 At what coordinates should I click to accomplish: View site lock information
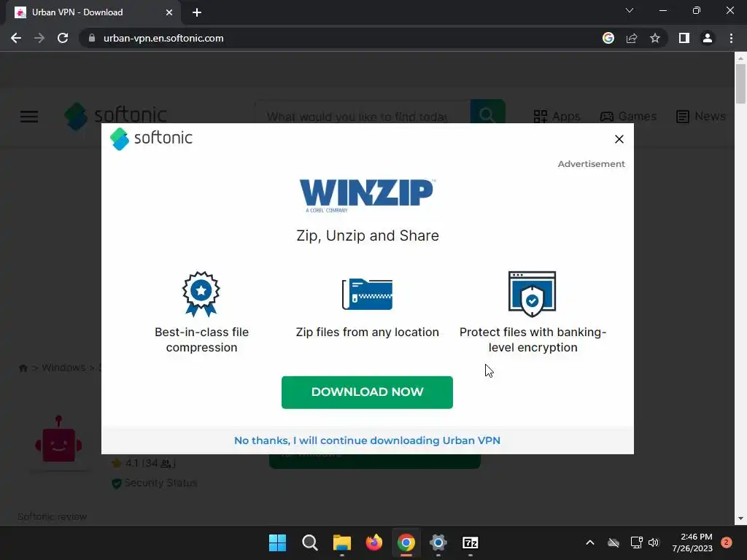[92, 38]
